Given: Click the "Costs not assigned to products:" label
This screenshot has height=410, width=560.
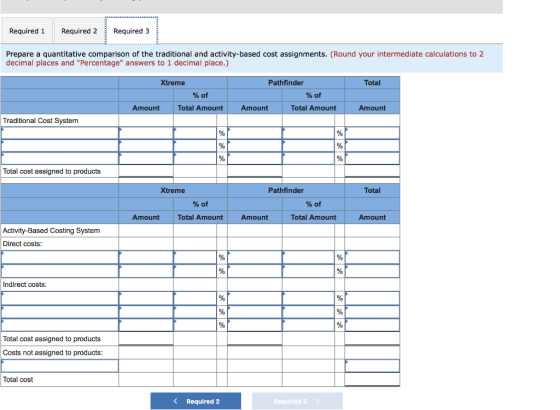Looking at the screenshot, I should pos(52,352).
